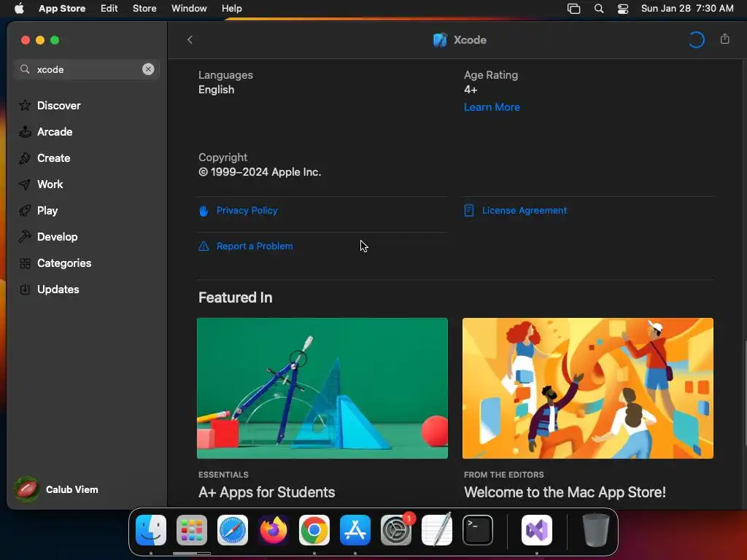
Task: Click App Store icon in the Dock
Action: pyautogui.click(x=355, y=530)
